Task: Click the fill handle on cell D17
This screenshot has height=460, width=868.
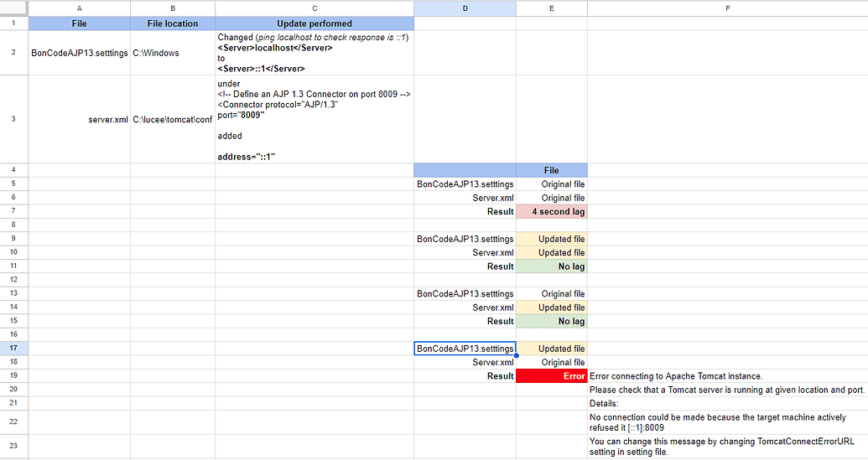Action: pos(516,355)
